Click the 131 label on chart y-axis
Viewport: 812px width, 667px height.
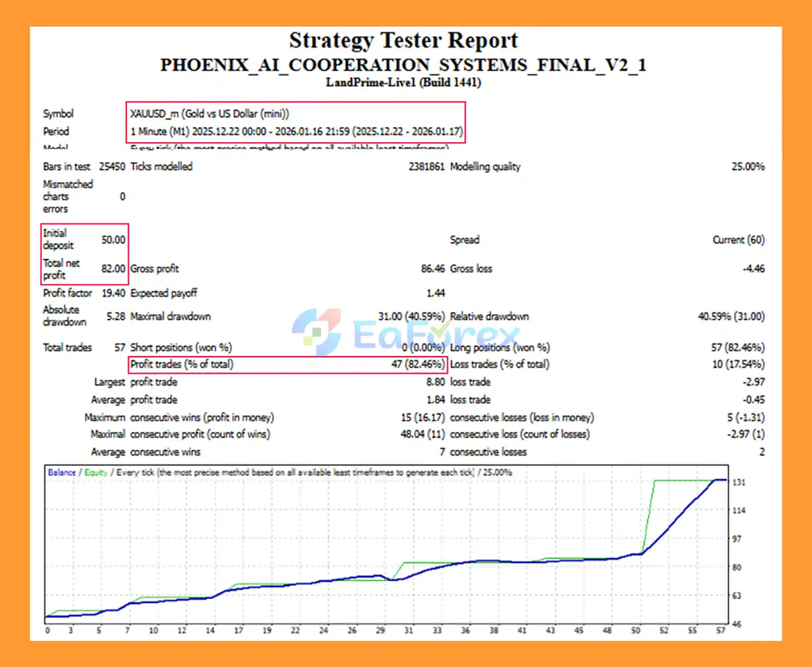coord(739,482)
